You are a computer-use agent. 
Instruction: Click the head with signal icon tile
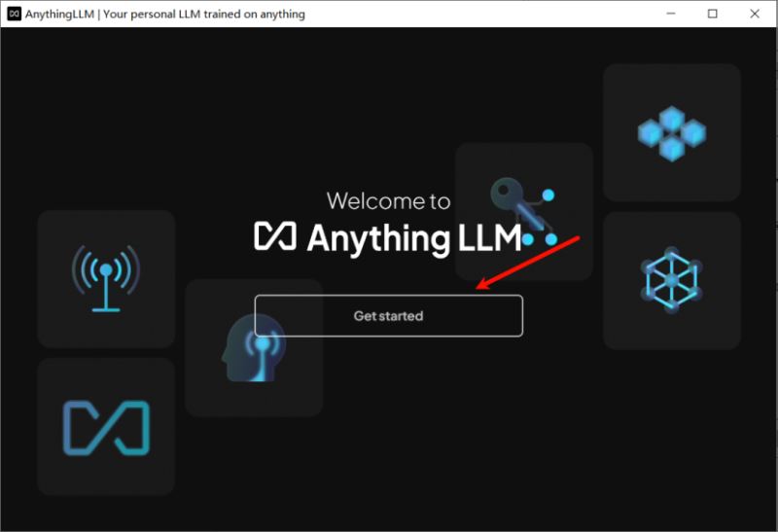(254, 347)
